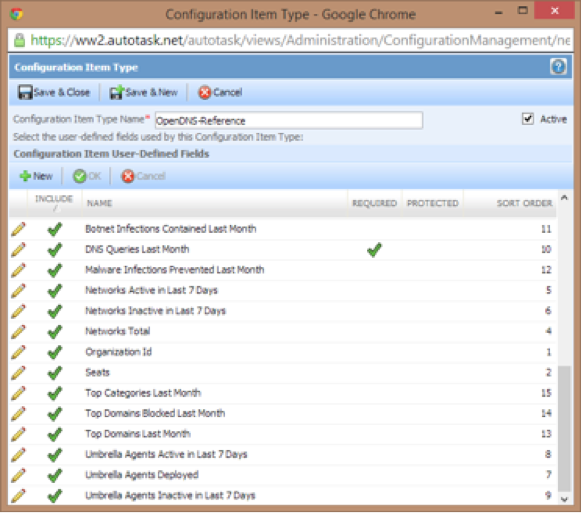
Task: Select 'Umbrella Agents Active in Last 7 Days' text
Action: pos(166,454)
